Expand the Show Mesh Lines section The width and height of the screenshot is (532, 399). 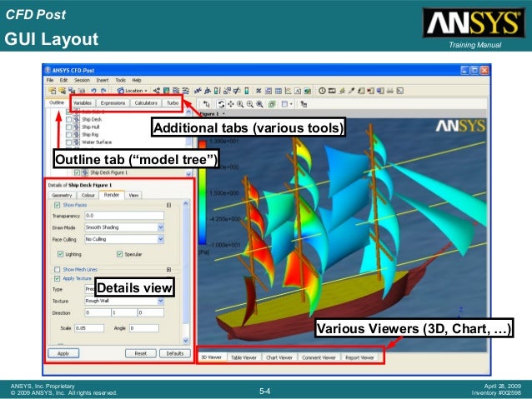[168, 270]
